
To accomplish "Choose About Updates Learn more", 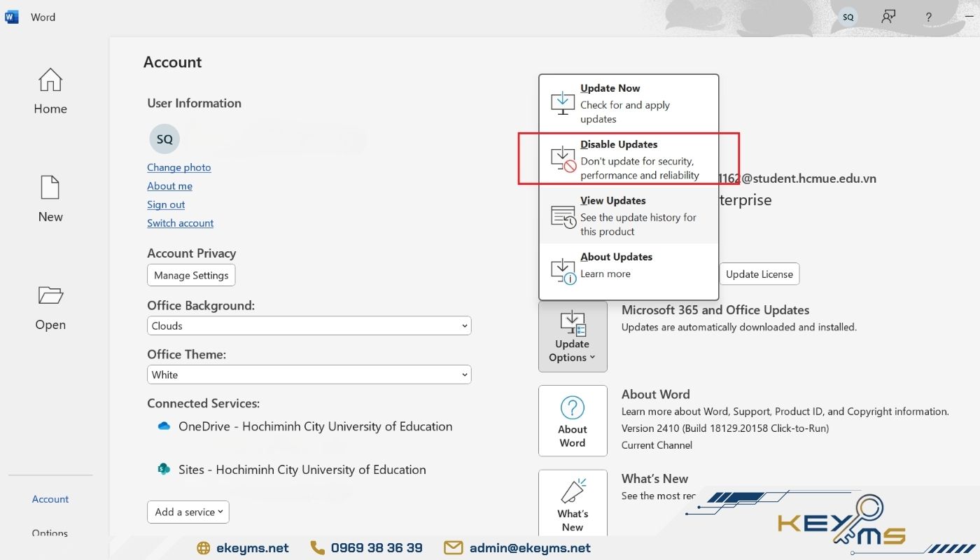I will (629, 271).
